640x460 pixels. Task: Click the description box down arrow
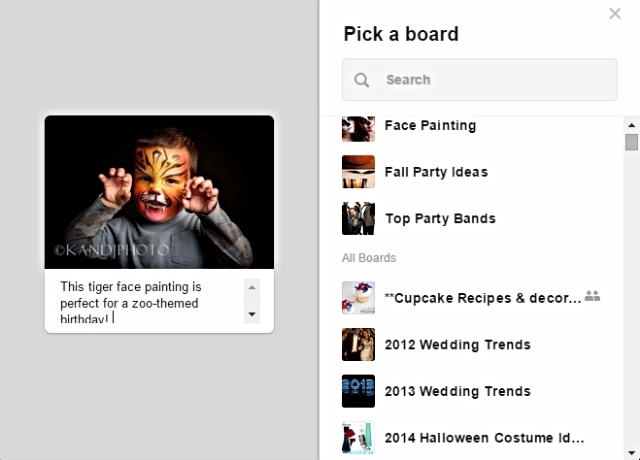[252, 314]
